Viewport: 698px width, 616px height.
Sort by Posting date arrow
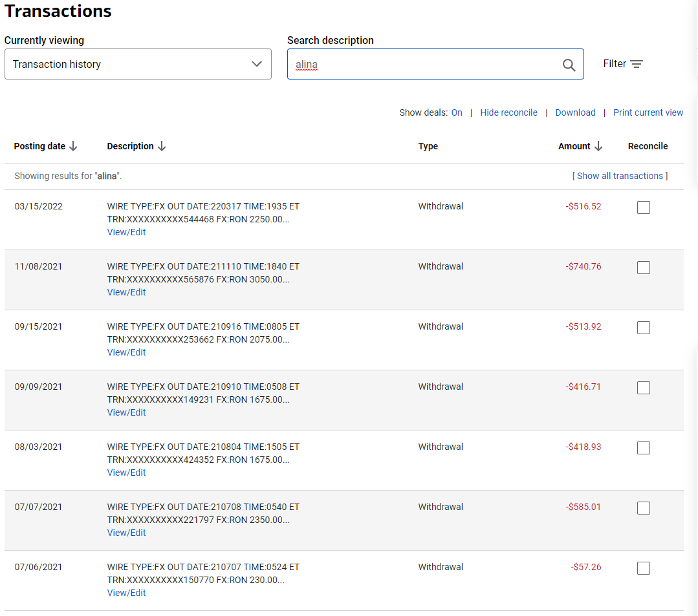tap(73, 146)
